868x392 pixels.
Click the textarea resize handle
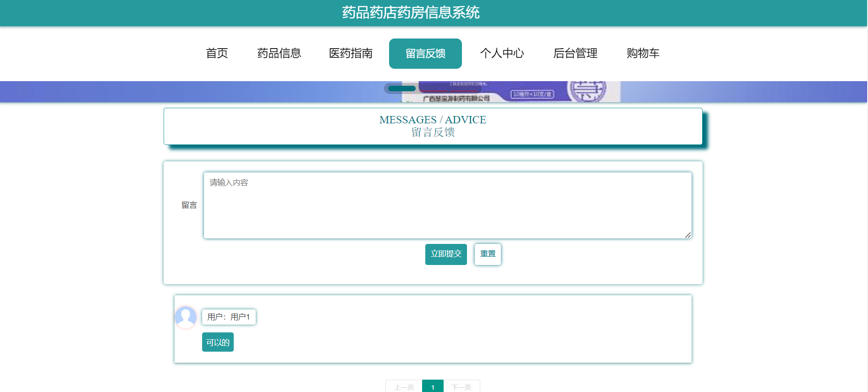click(x=688, y=235)
